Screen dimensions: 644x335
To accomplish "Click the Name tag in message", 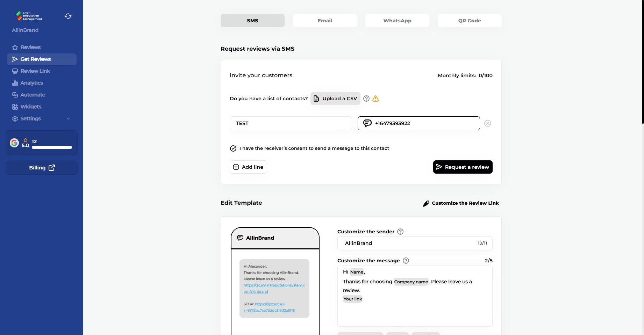I will point(357,272).
